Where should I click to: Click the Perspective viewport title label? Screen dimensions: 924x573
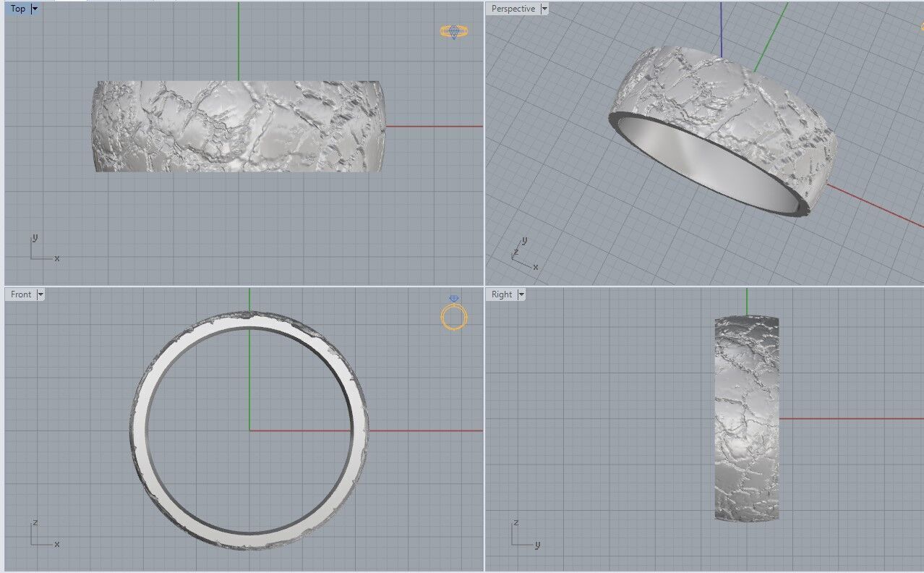coord(513,9)
